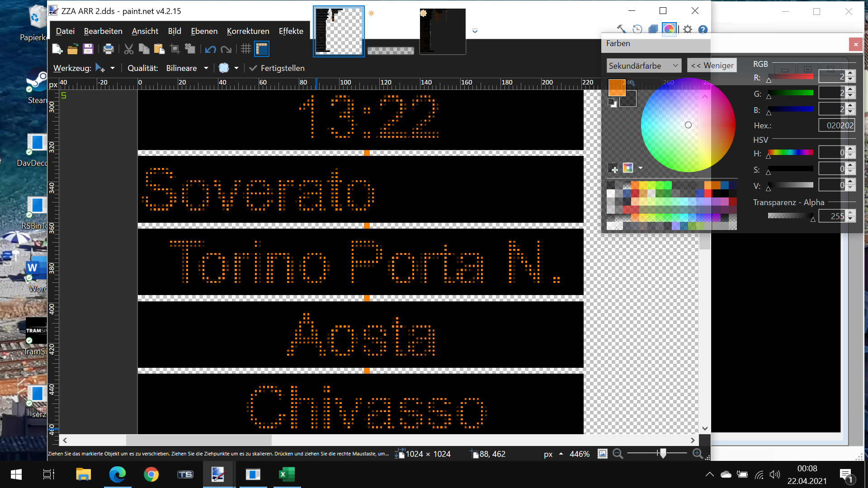
Task: Toggle the Colors window icon
Action: [669, 29]
